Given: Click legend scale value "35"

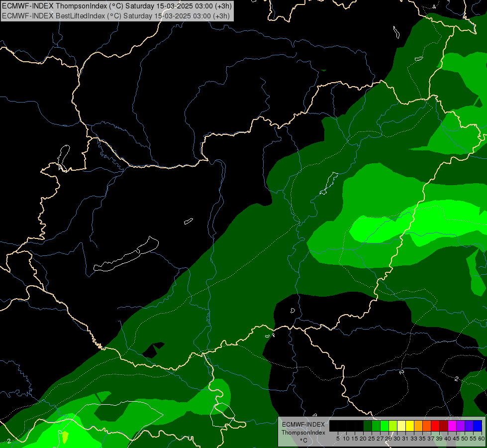Looking at the screenshot, I should click(x=422, y=439).
